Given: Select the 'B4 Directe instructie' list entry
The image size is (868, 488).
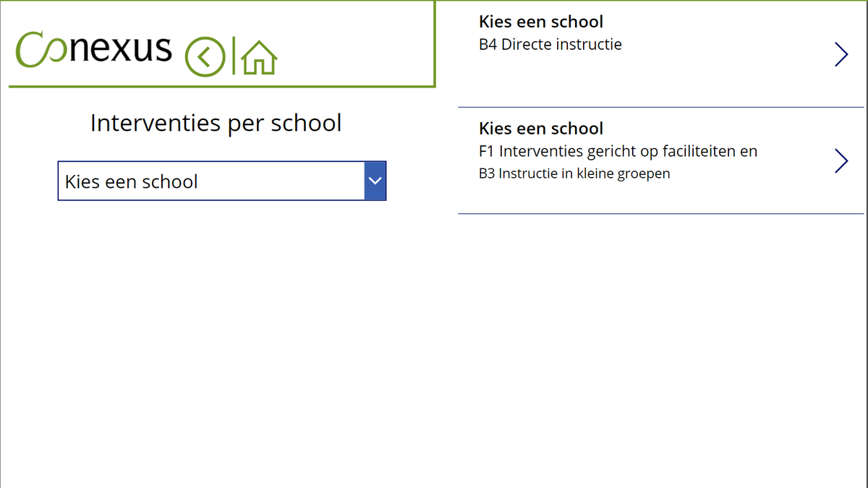Looking at the screenshot, I should coord(550,45).
